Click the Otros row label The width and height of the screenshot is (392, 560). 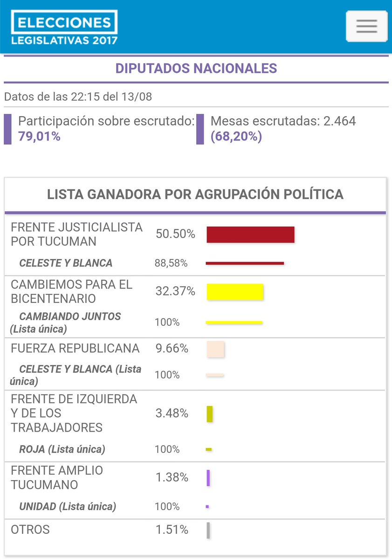[30, 530]
